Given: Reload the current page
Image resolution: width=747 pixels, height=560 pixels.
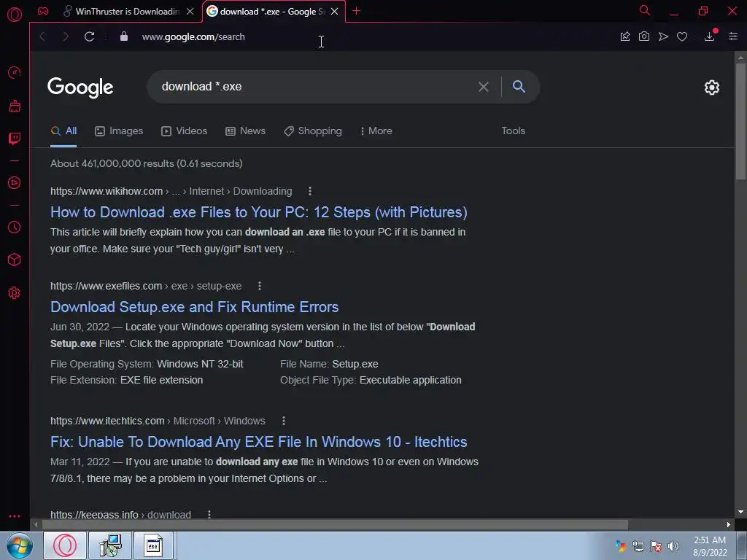Looking at the screenshot, I should click(x=89, y=36).
